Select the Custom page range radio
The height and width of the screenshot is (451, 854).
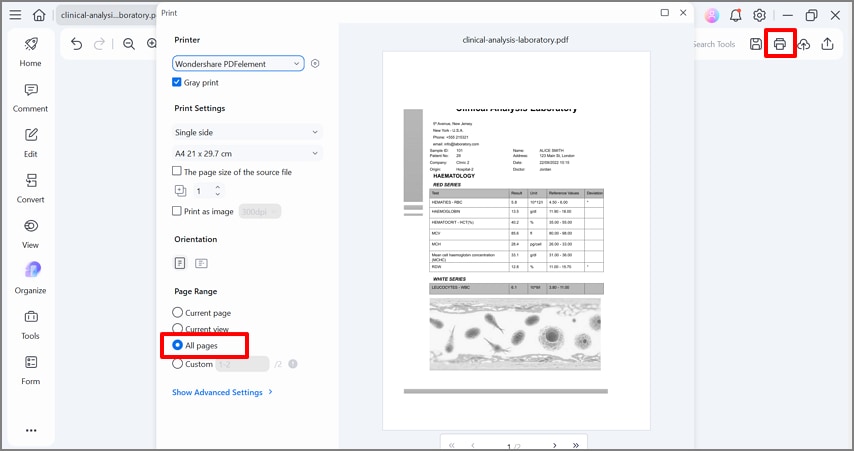click(177, 363)
